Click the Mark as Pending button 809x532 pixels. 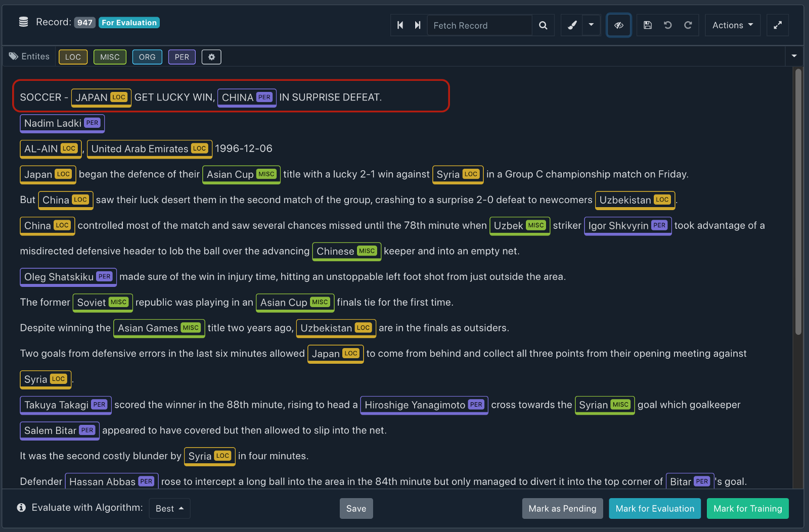pos(562,508)
